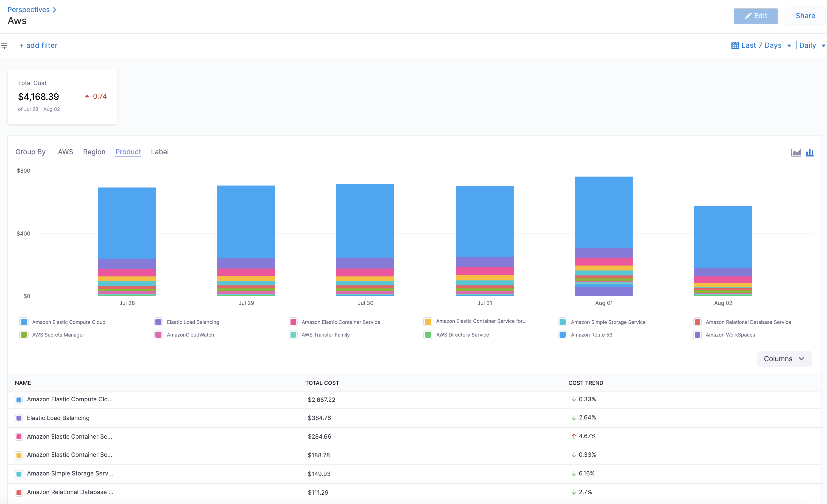Toggle Amazon WorkSpaces legend series
Viewport: 827px width, 504px height.
pyautogui.click(x=724, y=335)
